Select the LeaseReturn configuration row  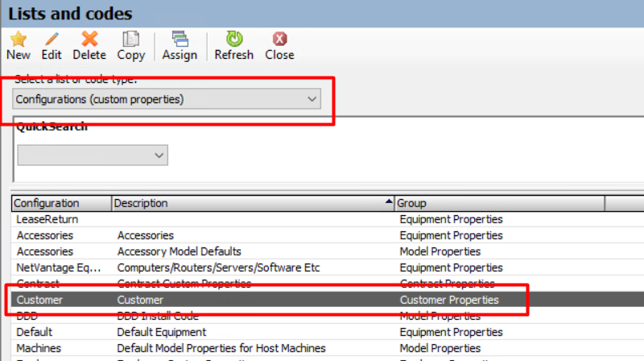point(328,219)
